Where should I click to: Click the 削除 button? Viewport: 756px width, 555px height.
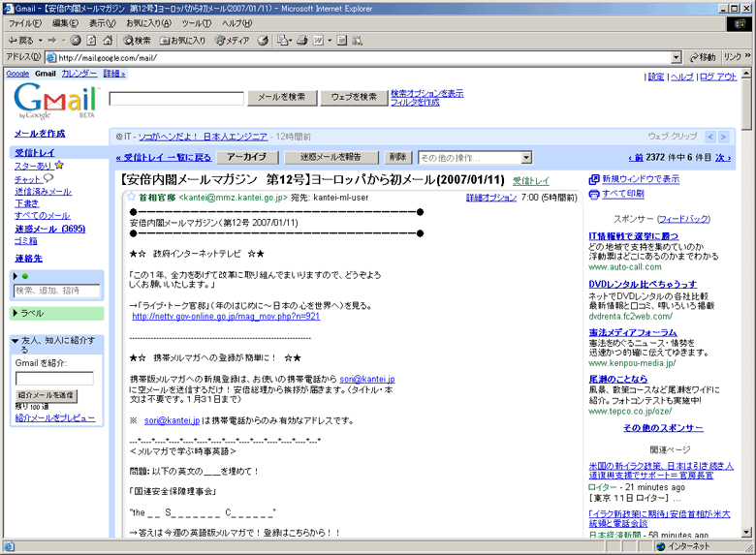[397, 157]
